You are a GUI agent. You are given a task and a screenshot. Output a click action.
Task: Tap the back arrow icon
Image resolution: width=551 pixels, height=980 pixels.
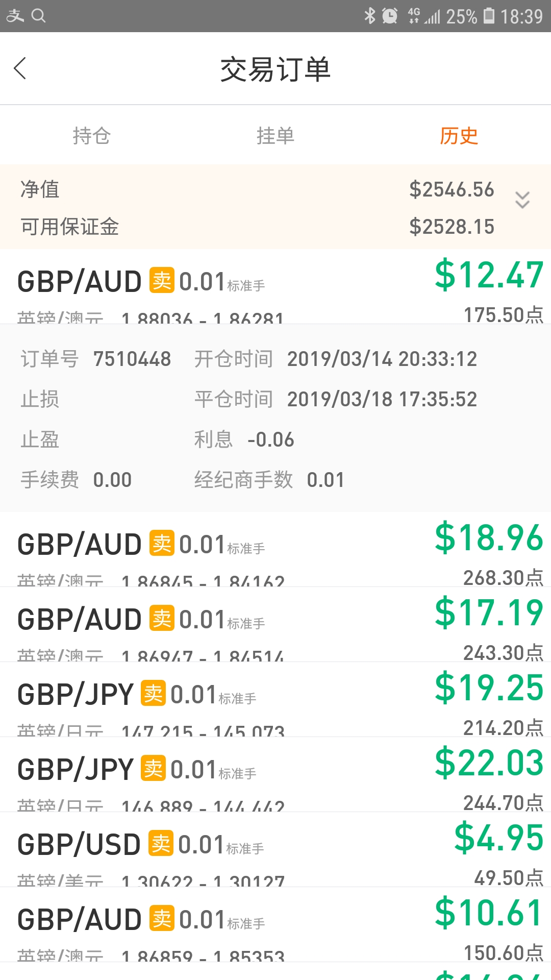[x=20, y=68]
